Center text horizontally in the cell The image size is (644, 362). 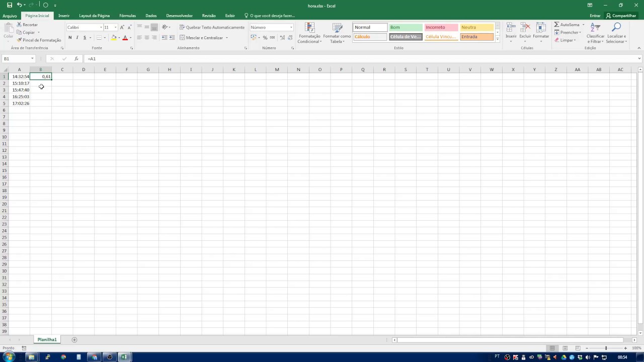147,38
